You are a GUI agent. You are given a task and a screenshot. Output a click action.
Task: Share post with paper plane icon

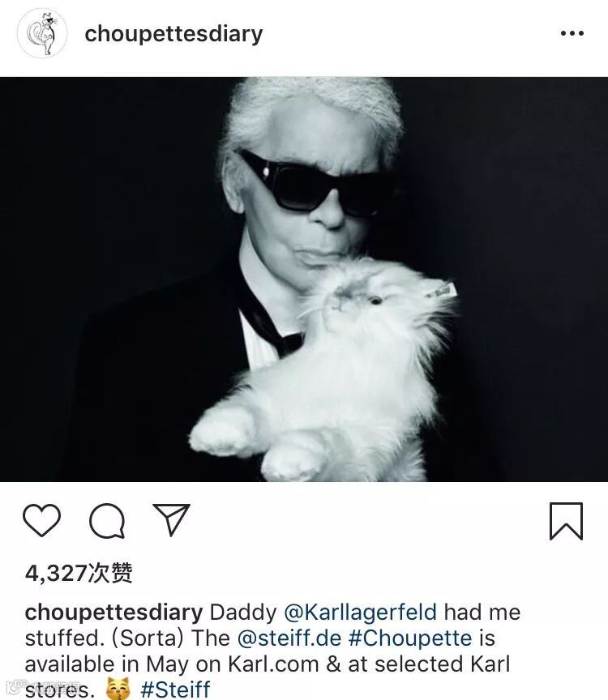tap(172, 519)
